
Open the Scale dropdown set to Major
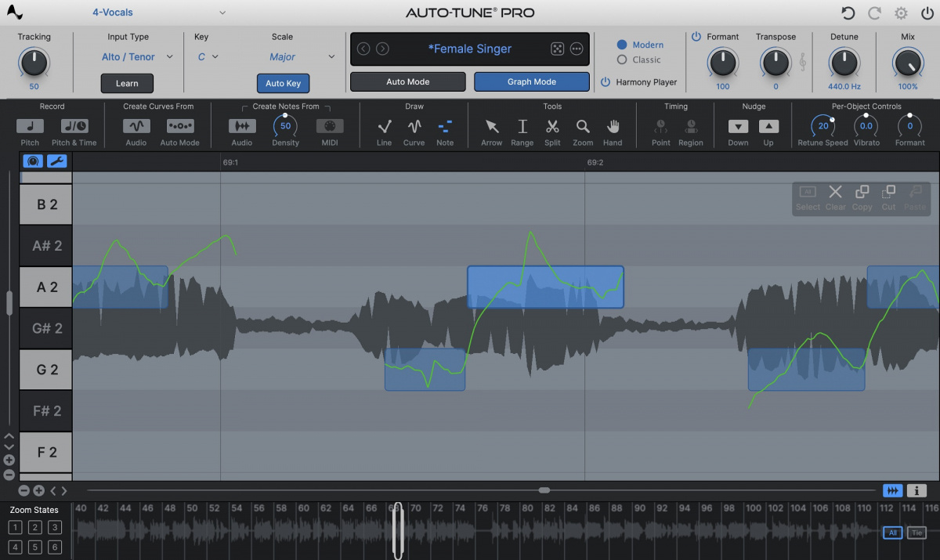[290, 56]
